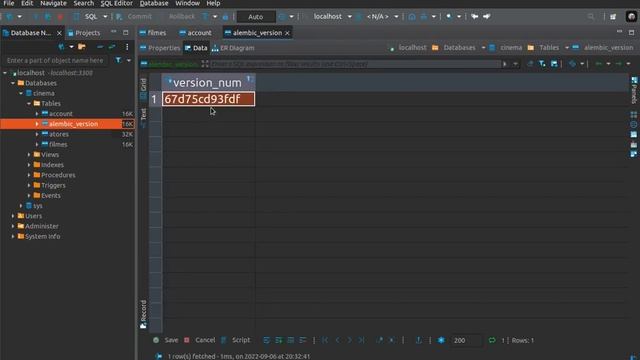This screenshot has height=360, width=640.
Task: Open the Database menu
Action: pyautogui.click(x=154, y=3)
